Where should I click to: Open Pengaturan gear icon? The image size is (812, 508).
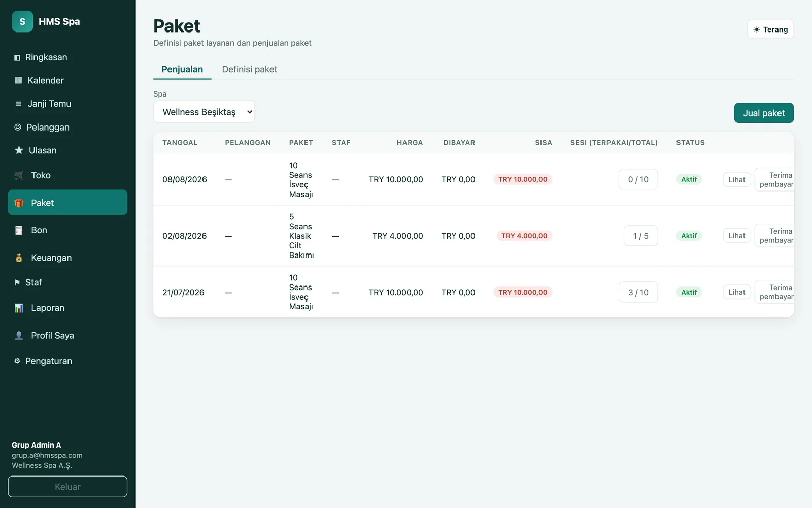click(x=17, y=361)
